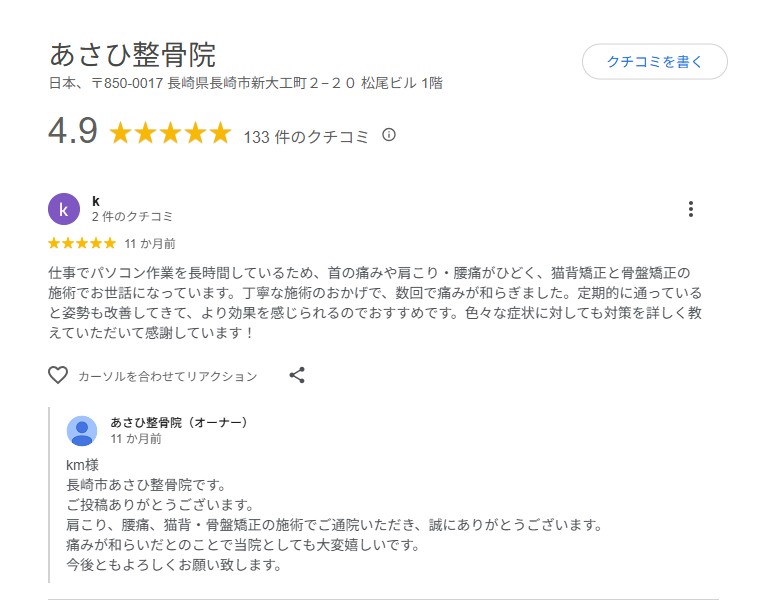Click the あさひ整骨院（オーナー）reply name
The width and height of the screenshot is (771, 607).
point(179,423)
